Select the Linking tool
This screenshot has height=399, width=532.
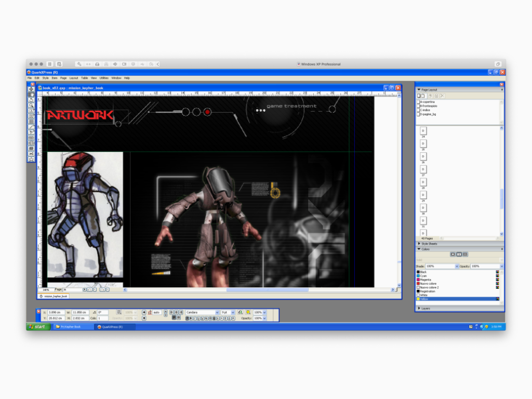click(x=31, y=138)
